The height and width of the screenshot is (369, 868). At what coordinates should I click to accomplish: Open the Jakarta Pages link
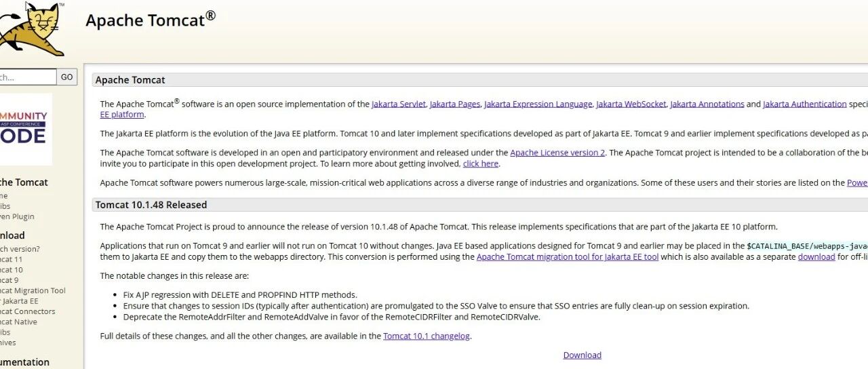(x=455, y=104)
